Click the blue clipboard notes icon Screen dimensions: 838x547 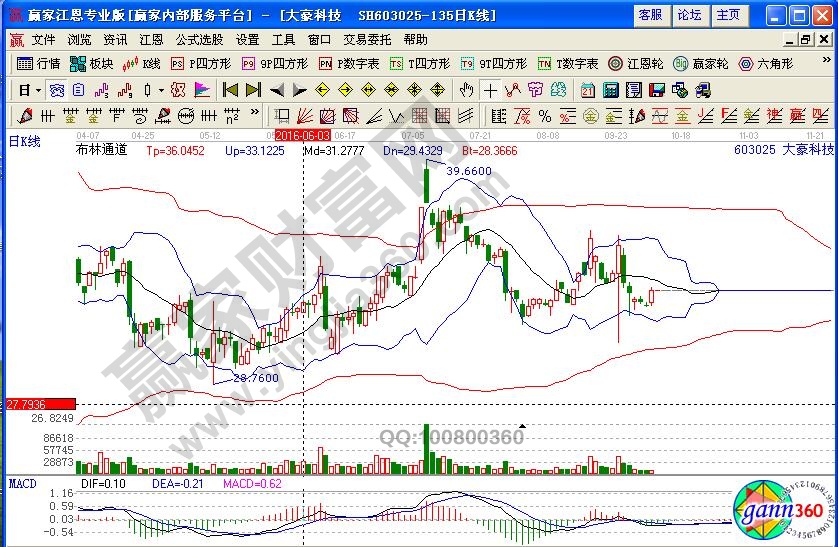pos(79,90)
